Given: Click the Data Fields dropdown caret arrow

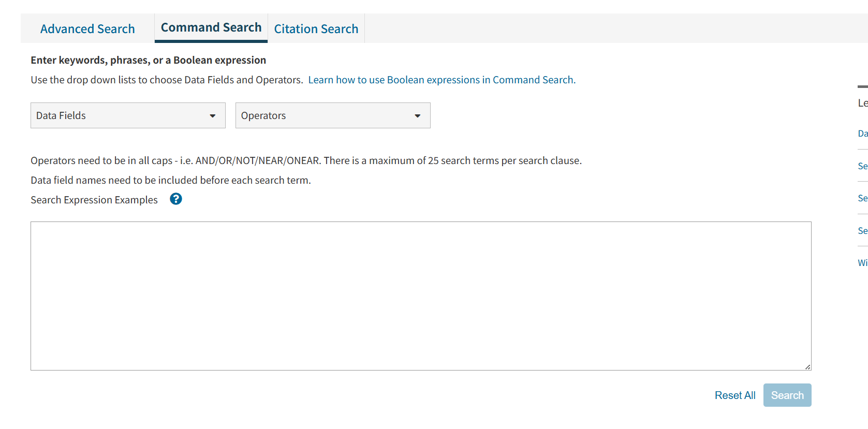Looking at the screenshot, I should tap(213, 116).
